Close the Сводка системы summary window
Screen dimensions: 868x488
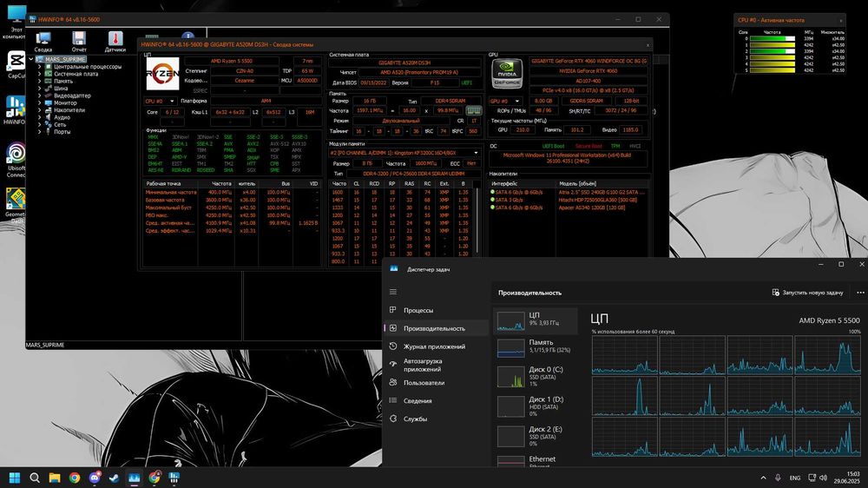648,45
